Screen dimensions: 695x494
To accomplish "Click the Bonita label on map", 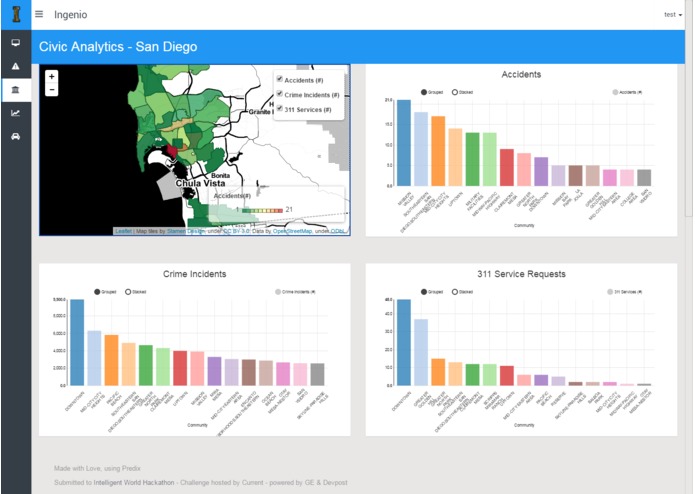I will click(x=220, y=175).
